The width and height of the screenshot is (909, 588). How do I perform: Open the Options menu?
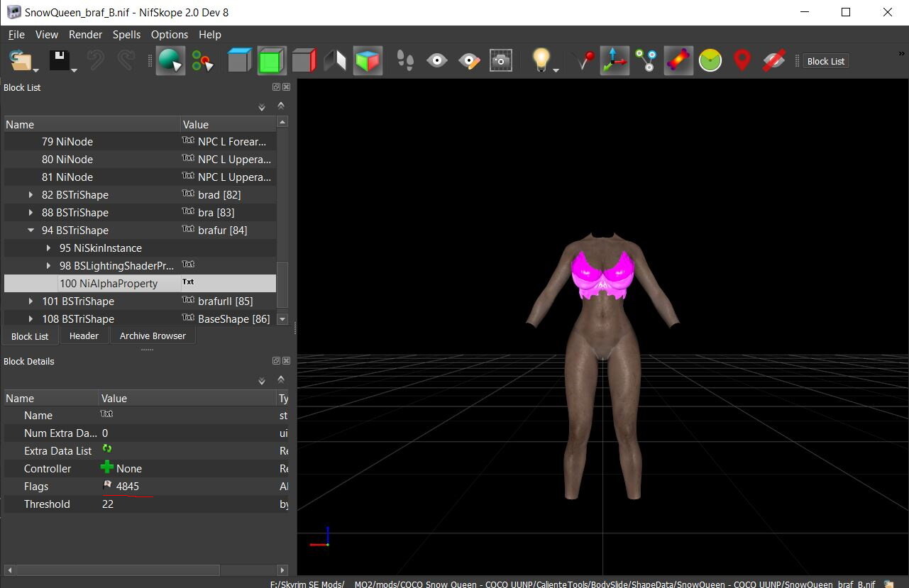click(x=170, y=34)
